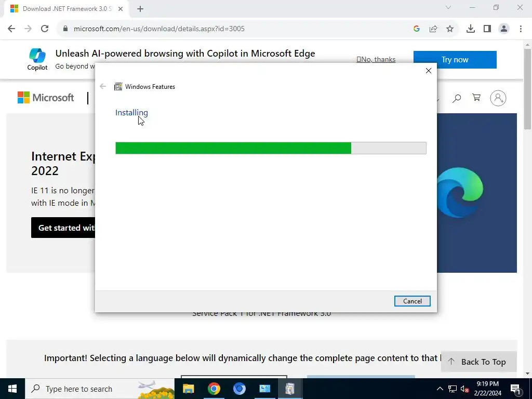Click the muted volume tray icon
The height and width of the screenshot is (399, 532).
465,389
